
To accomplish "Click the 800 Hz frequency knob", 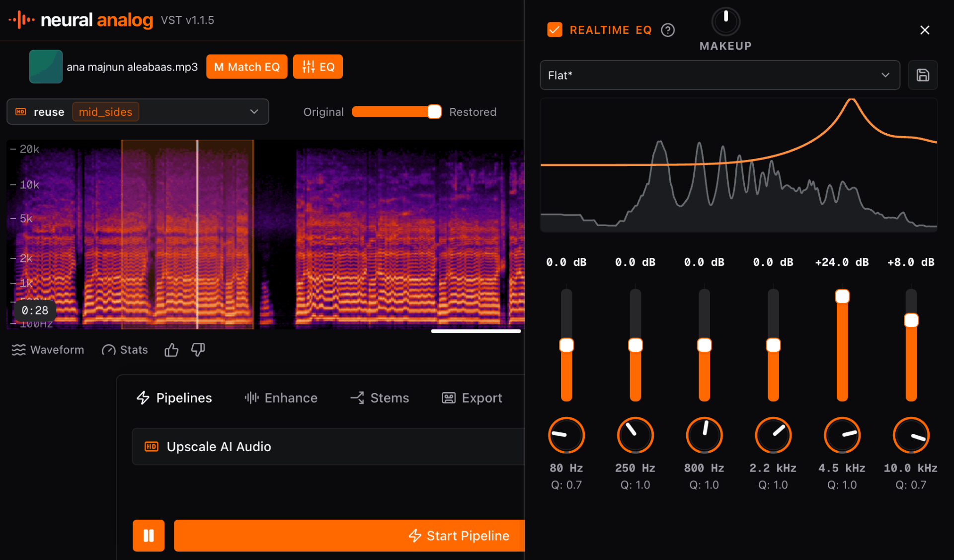I will (x=704, y=435).
